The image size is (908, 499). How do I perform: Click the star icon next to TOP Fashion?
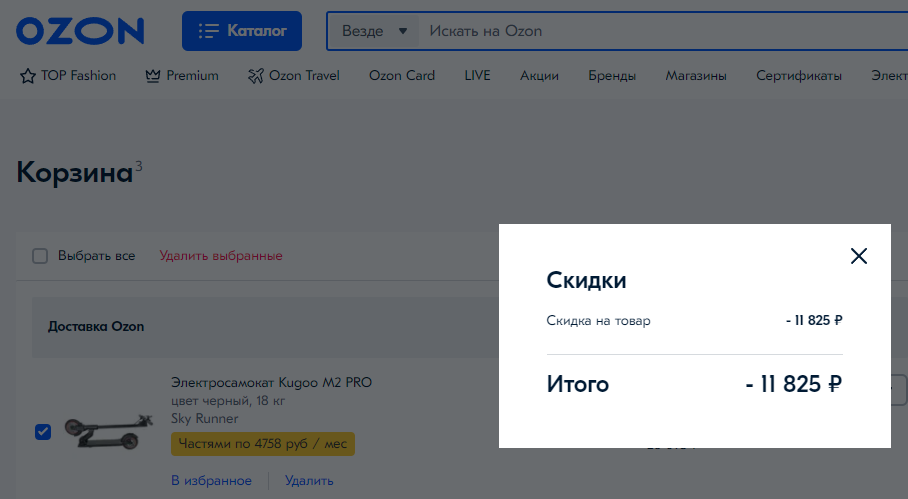(x=27, y=76)
